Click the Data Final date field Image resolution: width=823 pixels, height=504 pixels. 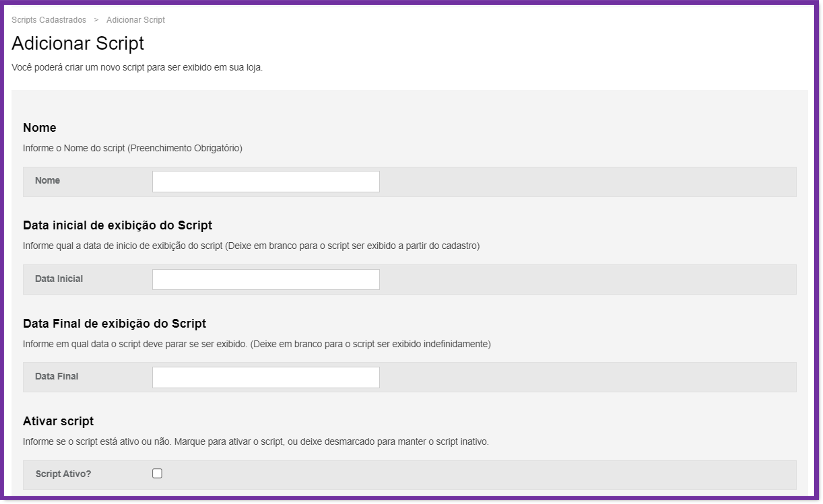click(266, 378)
